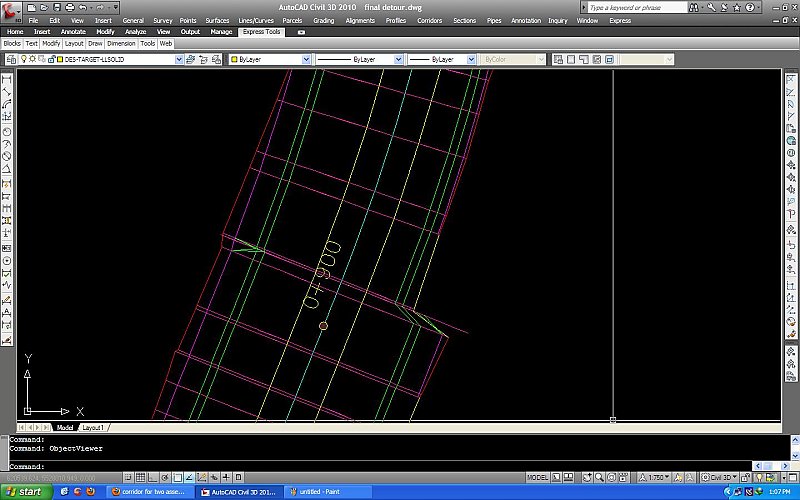
Task: Click the Save icon in quick access toolbar
Action: pyautogui.click(x=57, y=8)
